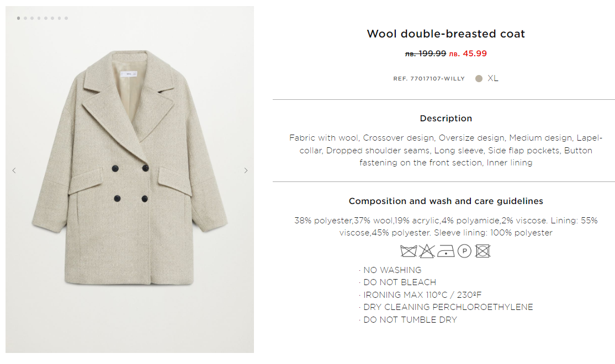
Task: Choose the XL size label
Action: point(493,78)
